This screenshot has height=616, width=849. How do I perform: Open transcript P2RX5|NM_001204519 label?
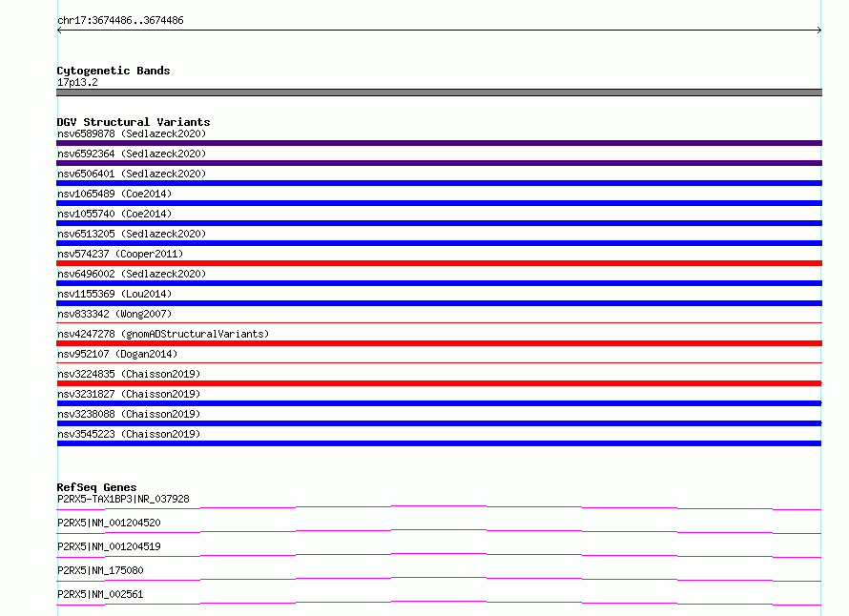click(x=109, y=546)
